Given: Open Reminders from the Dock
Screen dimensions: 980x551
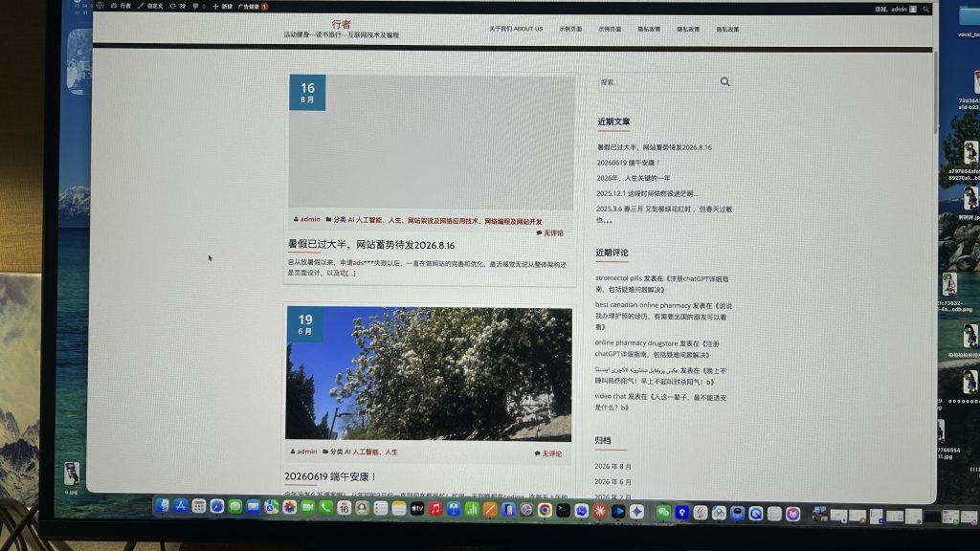Looking at the screenshot, I should [381, 509].
